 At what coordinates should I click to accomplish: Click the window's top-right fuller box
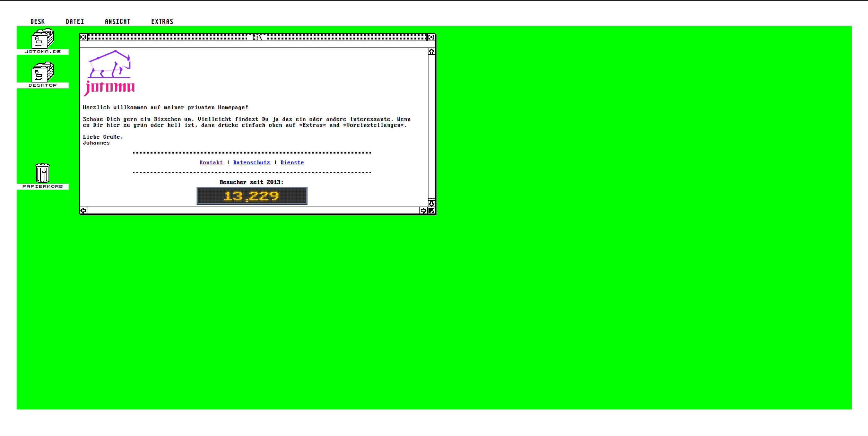(431, 37)
